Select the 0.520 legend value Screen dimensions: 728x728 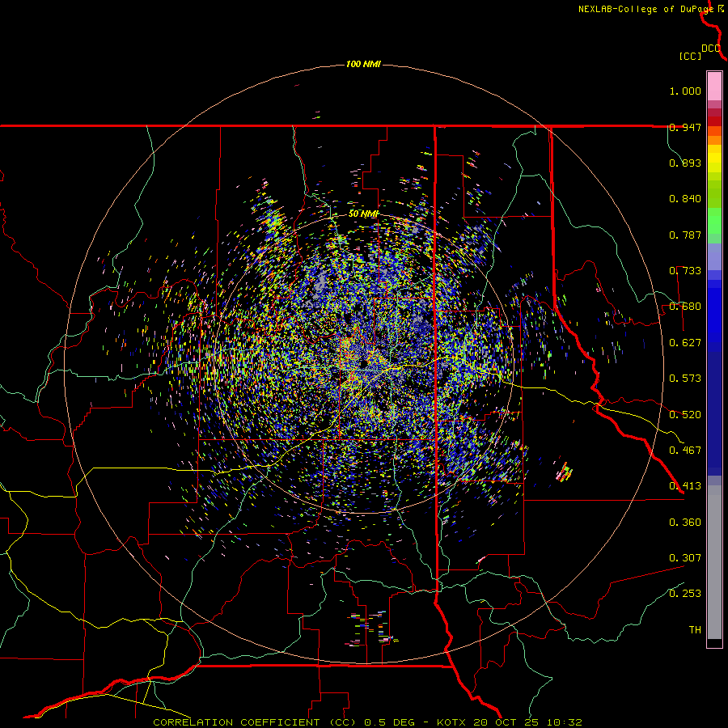pyautogui.click(x=685, y=415)
